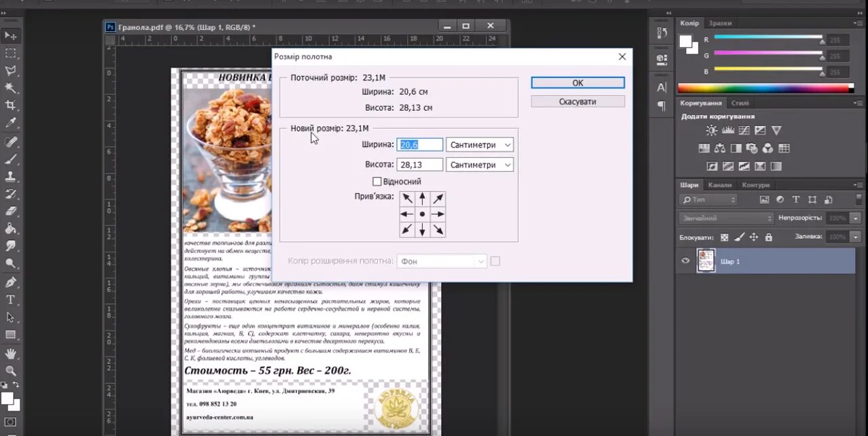Select the Zoom tool in toolbar
This screenshot has width=868, height=436.
click(x=11, y=371)
